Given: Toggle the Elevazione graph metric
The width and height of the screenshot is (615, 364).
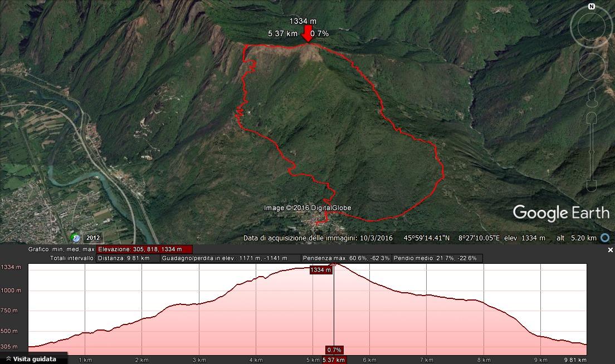Looking at the screenshot, I should point(144,249).
